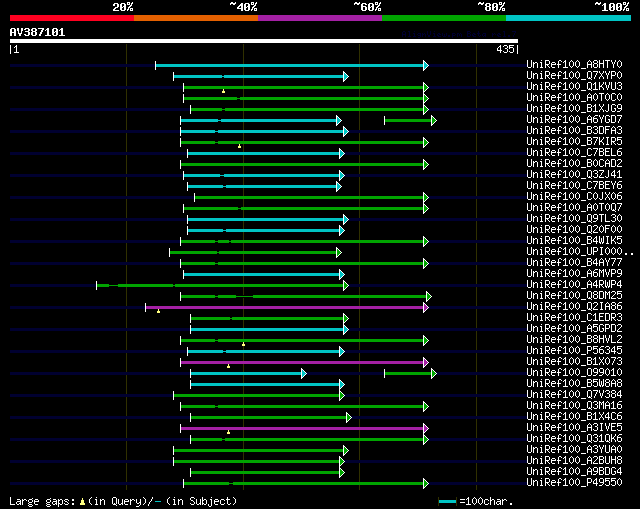Image resolution: width=640 pixels, height=509 pixels.
Task: Click the UniRef100_Q3ZJ41 label
Action: [574, 175]
